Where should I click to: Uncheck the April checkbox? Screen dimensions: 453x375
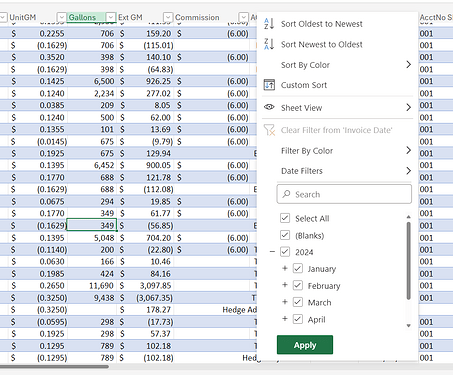point(298,319)
